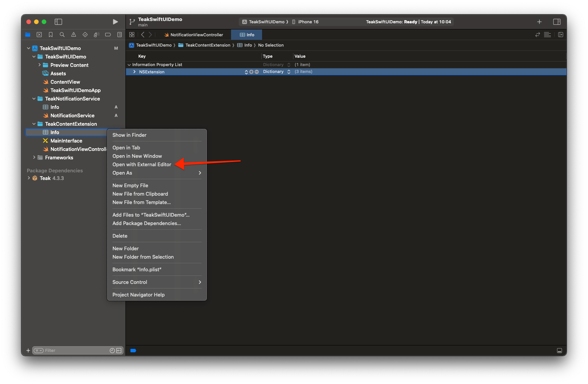Click the add plus button in toolbar

[x=539, y=22]
